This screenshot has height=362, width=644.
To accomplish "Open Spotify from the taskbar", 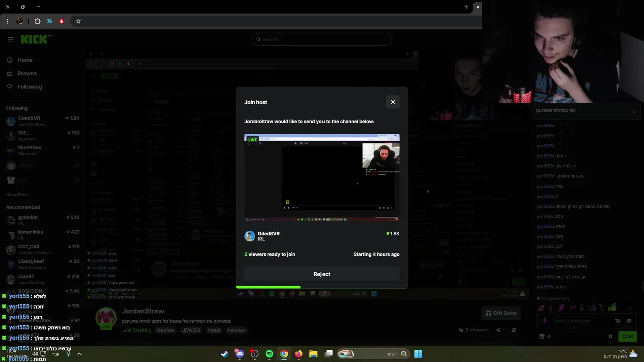I will pos(269,354).
